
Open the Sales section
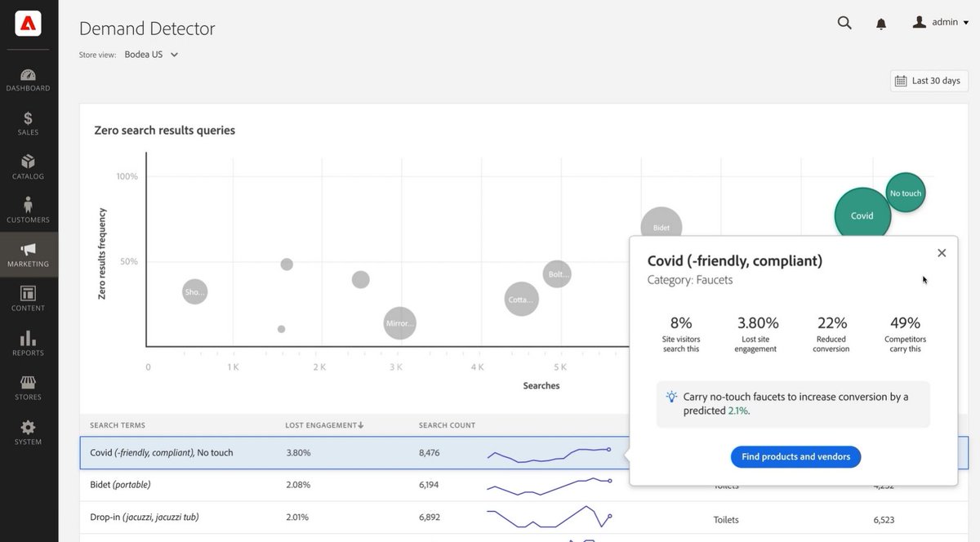point(29,124)
